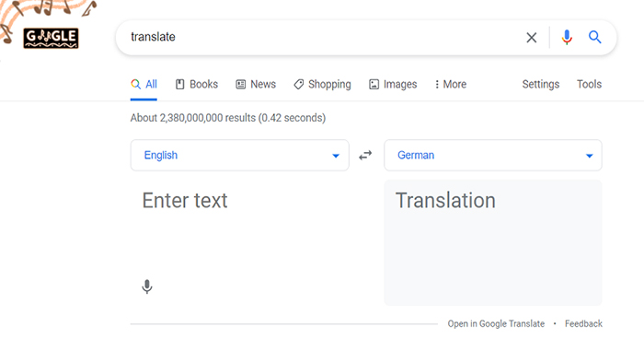The width and height of the screenshot is (644, 350).
Task: Click the Feedback link
Action: (583, 323)
